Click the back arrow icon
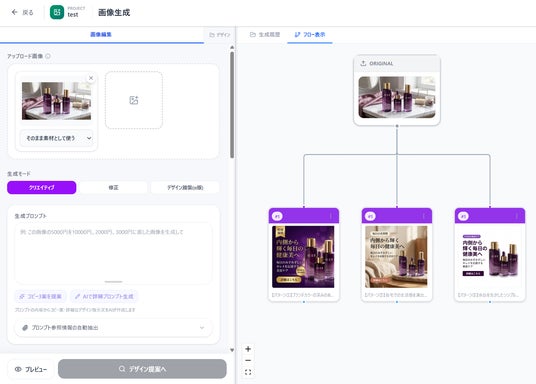This screenshot has width=536, height=384. point(14,12)
